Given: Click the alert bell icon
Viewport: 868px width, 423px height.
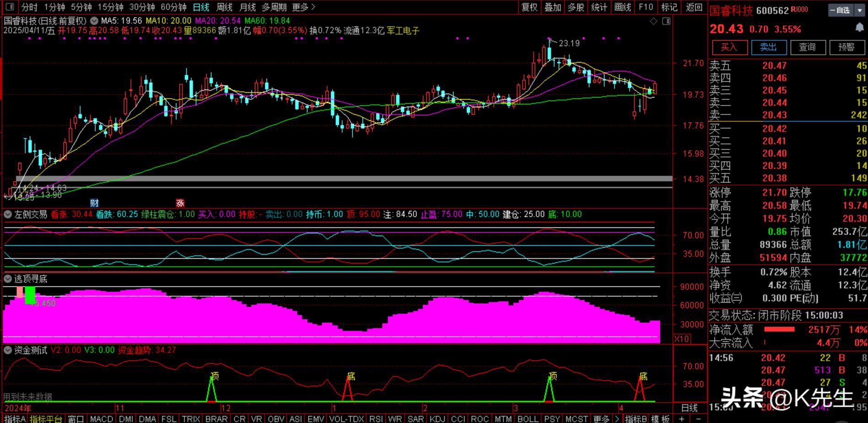Looking at the screenshot, I should click(x=860, y=28).
